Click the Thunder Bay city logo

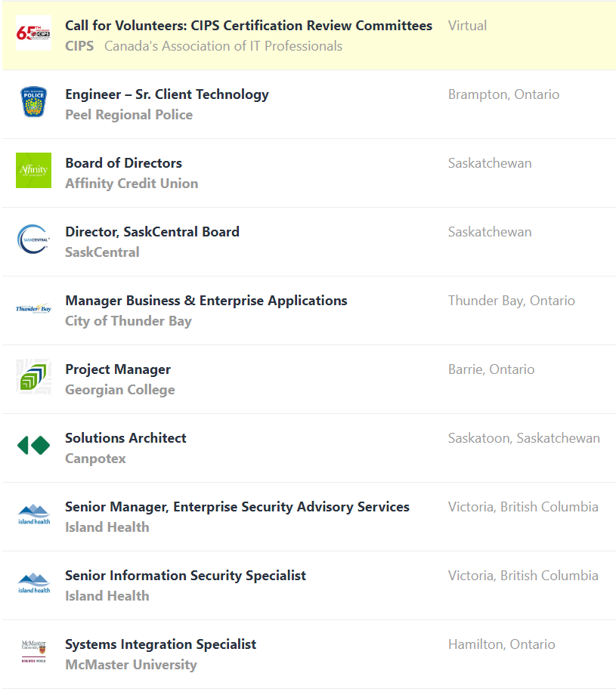click(x=33, y=308)
